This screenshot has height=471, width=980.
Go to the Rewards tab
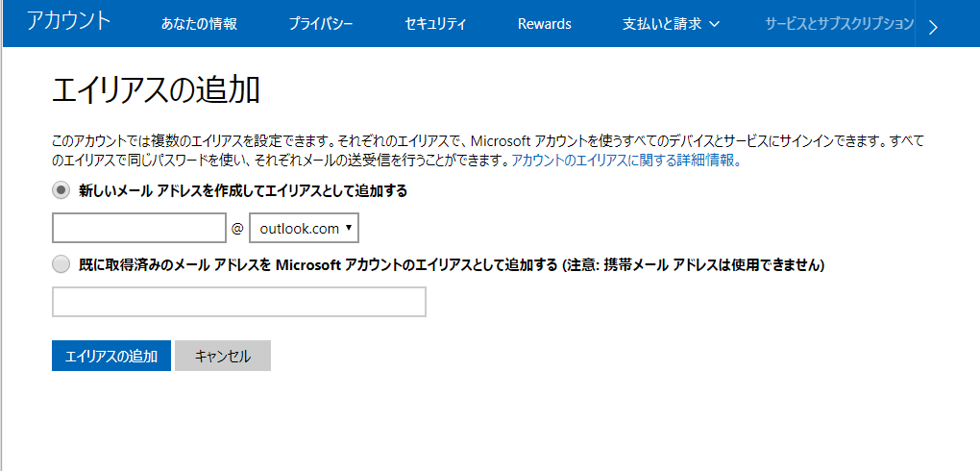[545, 24]
